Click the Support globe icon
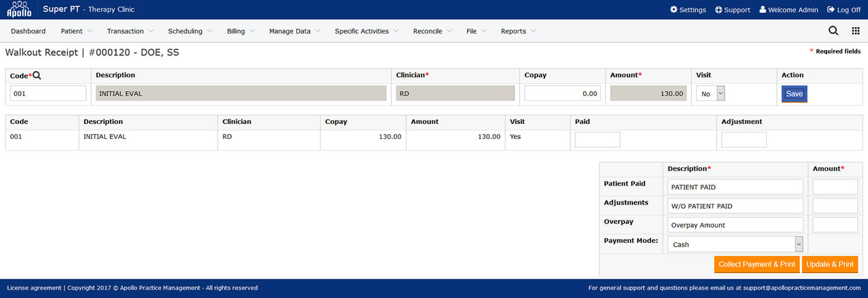868x298 pixels. pyautogui.click(x=719, y=10)
